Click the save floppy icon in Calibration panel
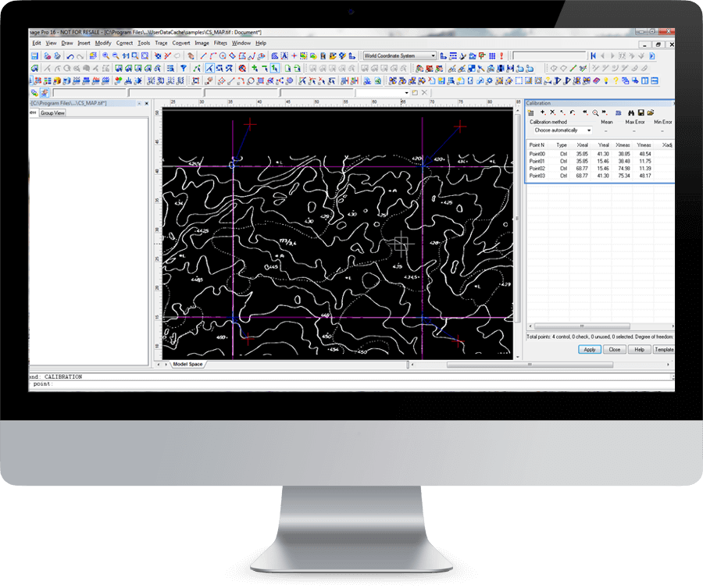This screenshot has height=588, width=703. pyautogui.click(x=641, y=113)
